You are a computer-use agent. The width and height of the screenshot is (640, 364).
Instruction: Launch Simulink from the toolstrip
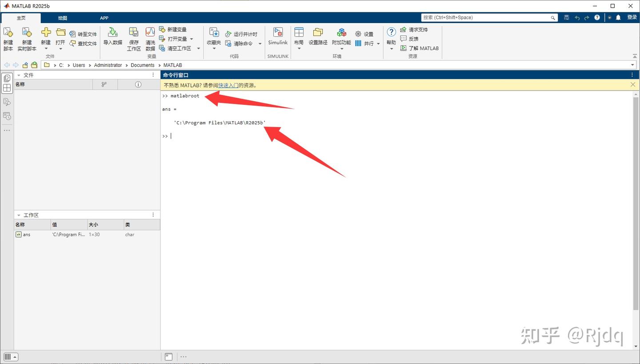click(278, 36)
